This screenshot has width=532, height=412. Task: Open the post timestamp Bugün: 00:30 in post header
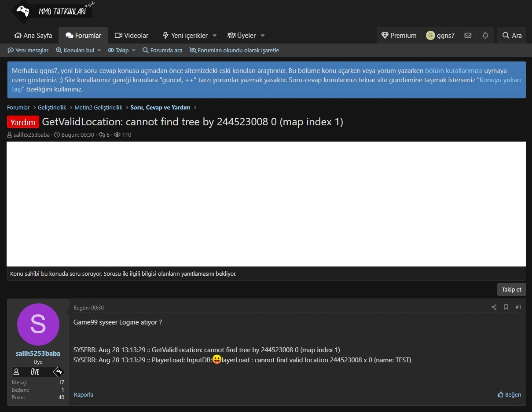(88, 308)
